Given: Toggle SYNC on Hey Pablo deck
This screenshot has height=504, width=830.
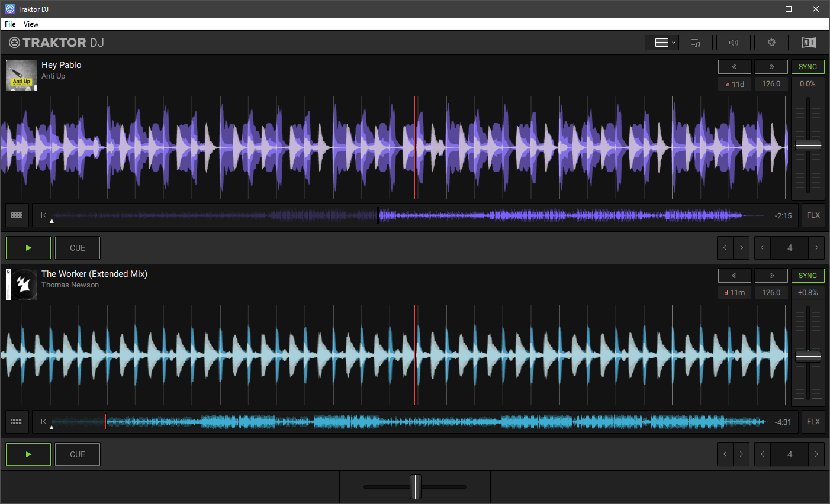Looking at the screenshot, I should 808,67.
